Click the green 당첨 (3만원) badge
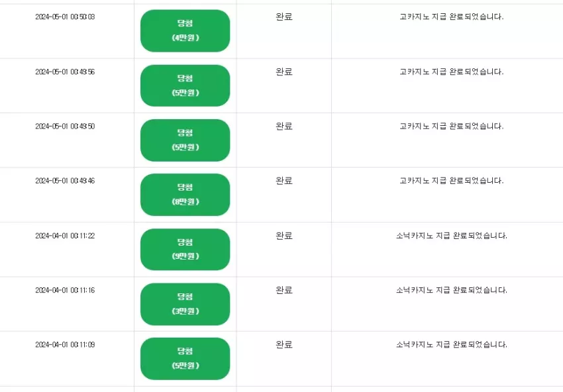563x392 pixels. 185,304
